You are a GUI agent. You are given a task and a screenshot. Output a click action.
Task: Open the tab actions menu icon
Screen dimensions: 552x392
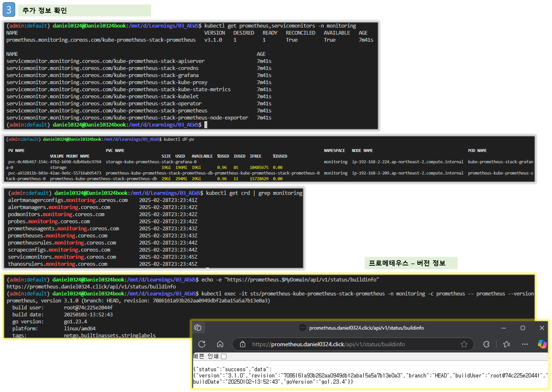pyautogui.click(x=198, y=328)
